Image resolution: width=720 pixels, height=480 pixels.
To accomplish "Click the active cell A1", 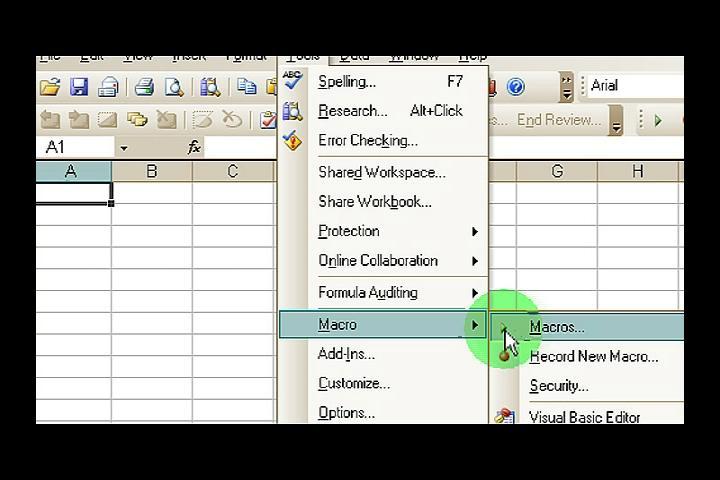I will [73, 193].
